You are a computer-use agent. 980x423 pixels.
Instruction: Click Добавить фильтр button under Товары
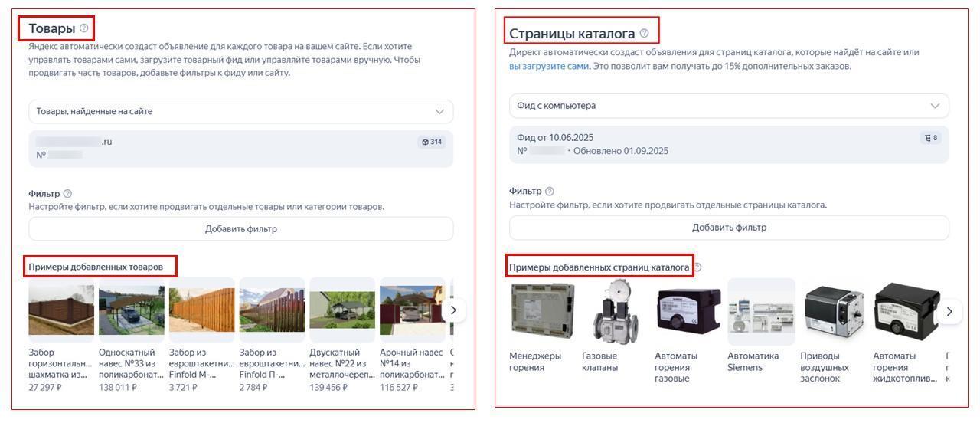(240, 229)
